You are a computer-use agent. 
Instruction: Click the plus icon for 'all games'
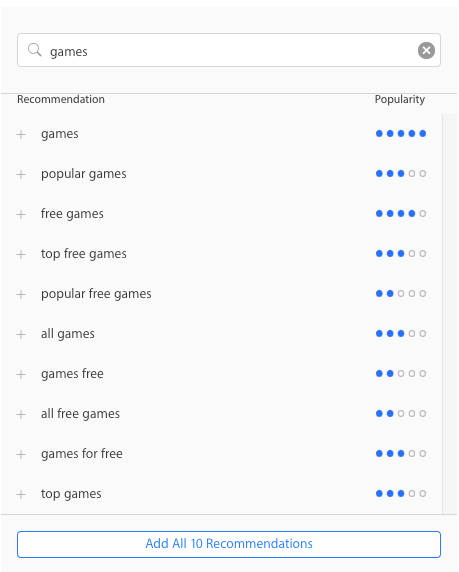click(21, 335)
